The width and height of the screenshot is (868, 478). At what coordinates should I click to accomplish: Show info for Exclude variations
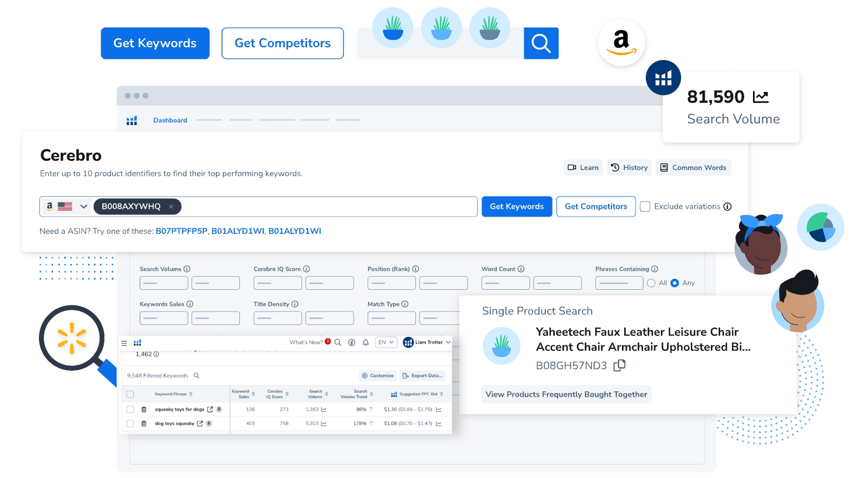click(x=727, y=207)
